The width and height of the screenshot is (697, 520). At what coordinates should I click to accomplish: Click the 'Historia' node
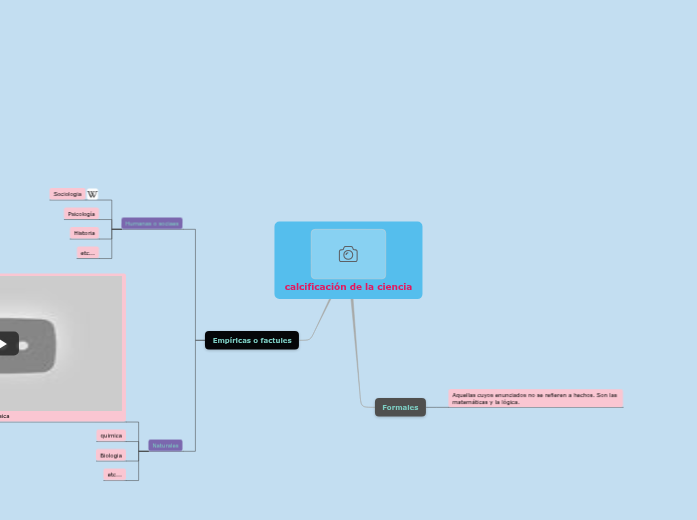(x=84, y=233)
